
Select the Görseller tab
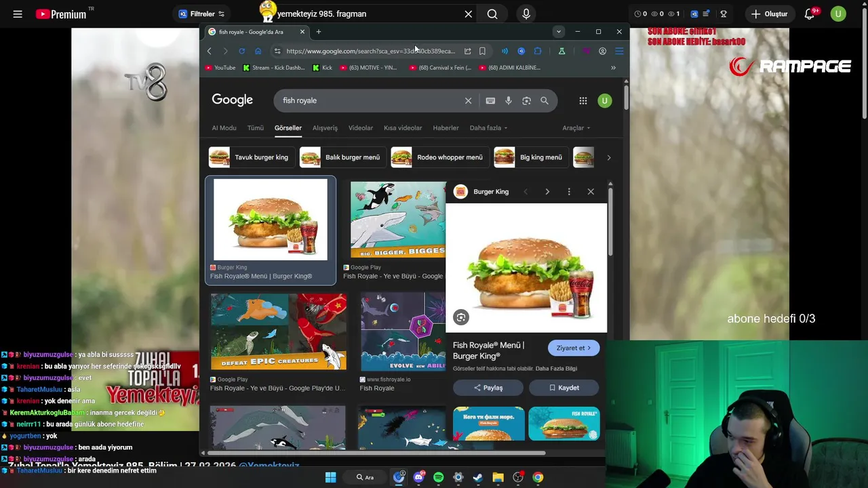pyautogui.click(x=288, y=127)
